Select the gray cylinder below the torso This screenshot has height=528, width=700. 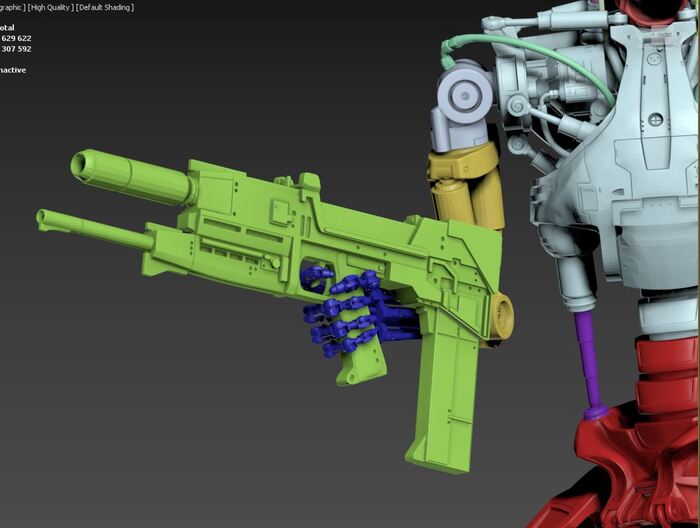pos(573,280)
